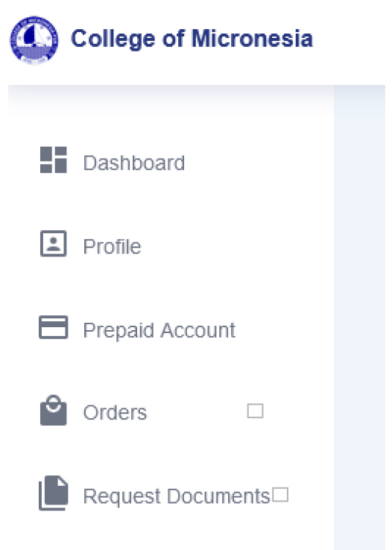Screen dimensions: 392x550
Task: Click the Request Documents file icon
Action: pyautogui.click(x=54, y=493)
